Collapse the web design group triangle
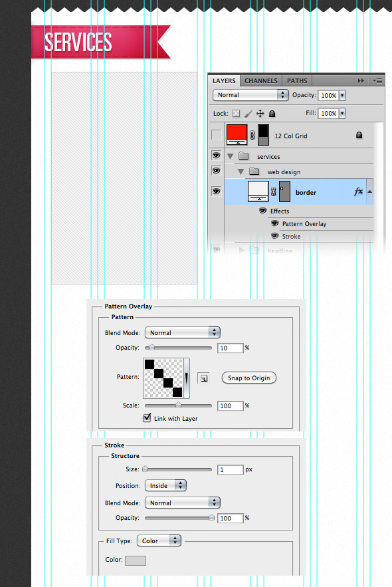Viewport: 392px width, 587px height. [241, 172]
